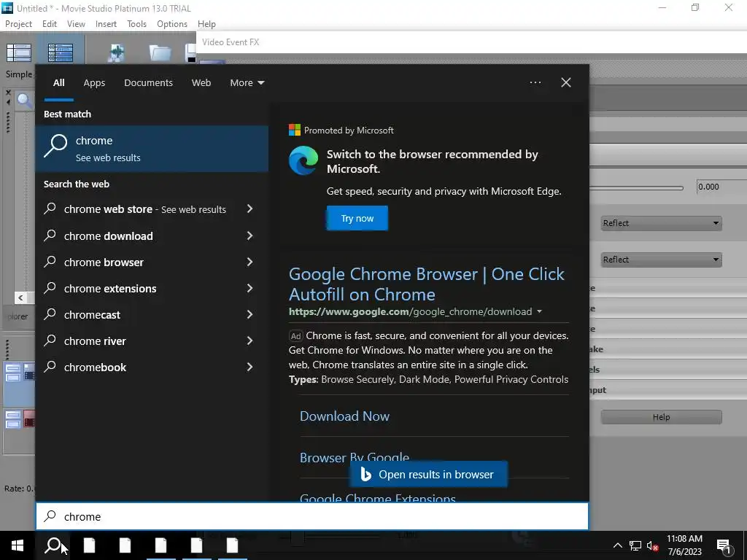Screen dimensions: 747x560
Task: Click the Try now button for Edge
Action: [357, 218]
